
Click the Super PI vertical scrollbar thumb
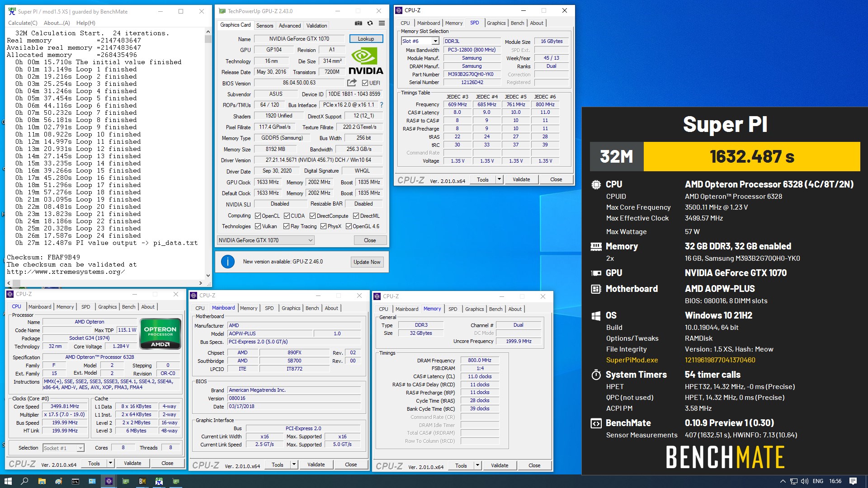click(208, 39)
